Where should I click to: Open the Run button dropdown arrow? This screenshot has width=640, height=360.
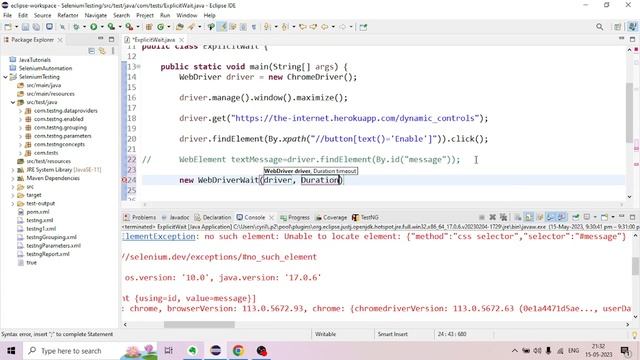click(102, 27)
